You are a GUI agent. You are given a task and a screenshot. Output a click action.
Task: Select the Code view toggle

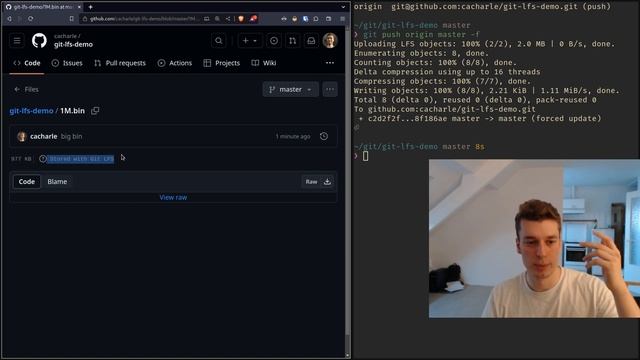(x=27, y=182)
